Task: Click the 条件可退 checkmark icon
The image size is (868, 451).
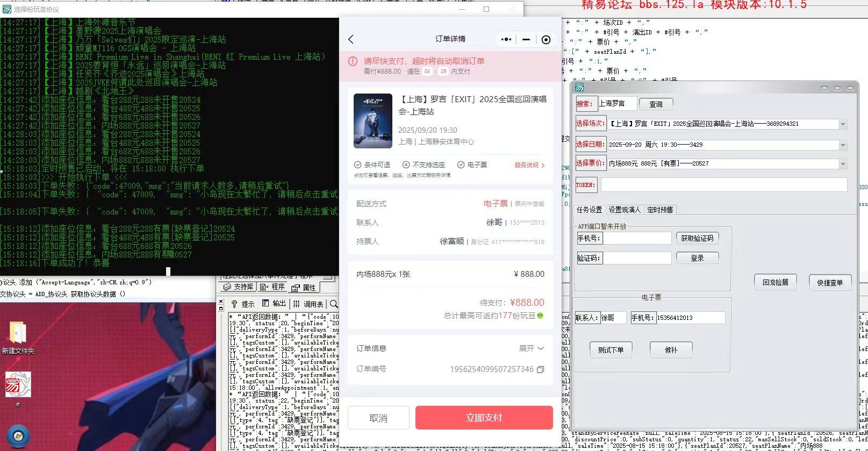Action: tap(357, 164)
